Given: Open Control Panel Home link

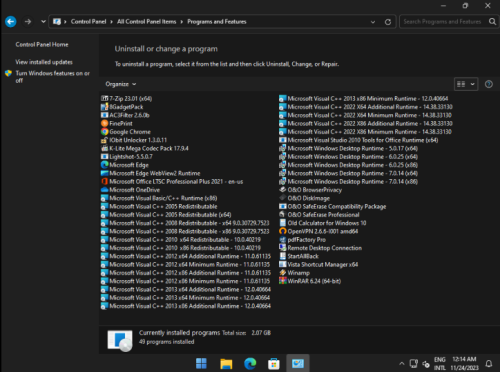Looking at the screenshot, I should point(42,44).
